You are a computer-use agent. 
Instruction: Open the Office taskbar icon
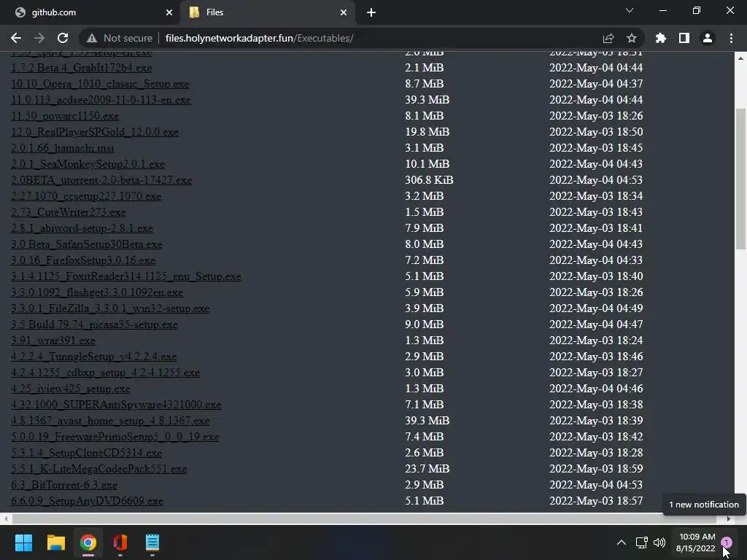(x=120, y=542)
